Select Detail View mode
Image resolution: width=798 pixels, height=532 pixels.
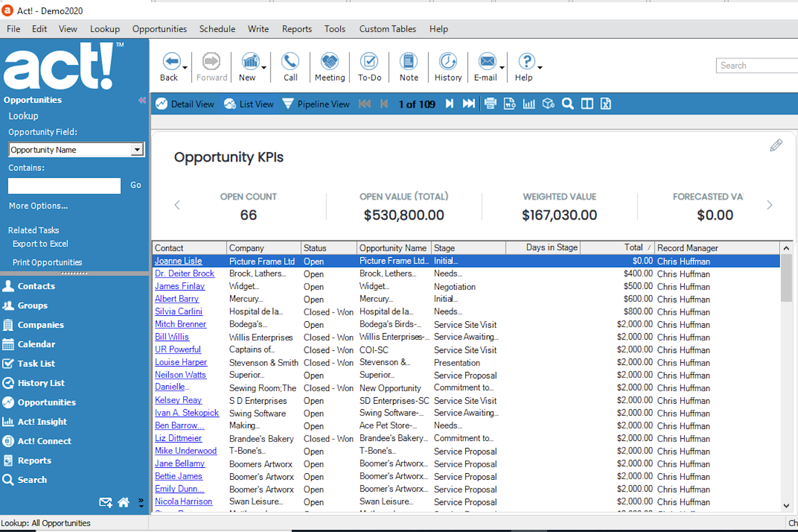tap(184, 103)
